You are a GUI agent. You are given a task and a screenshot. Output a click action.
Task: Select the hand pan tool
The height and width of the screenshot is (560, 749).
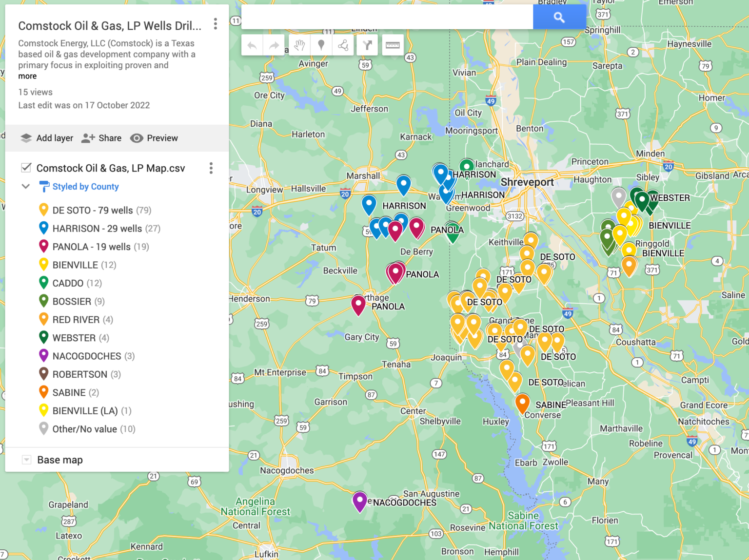299,45
